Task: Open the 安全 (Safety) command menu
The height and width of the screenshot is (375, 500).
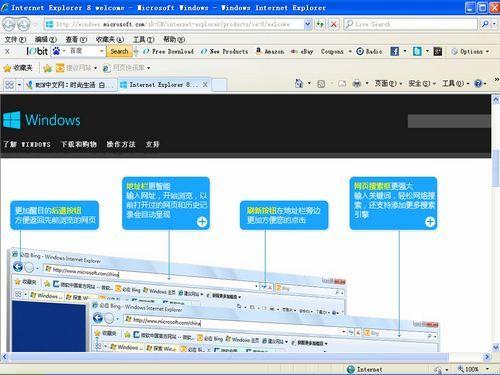Action: [422, 83]
